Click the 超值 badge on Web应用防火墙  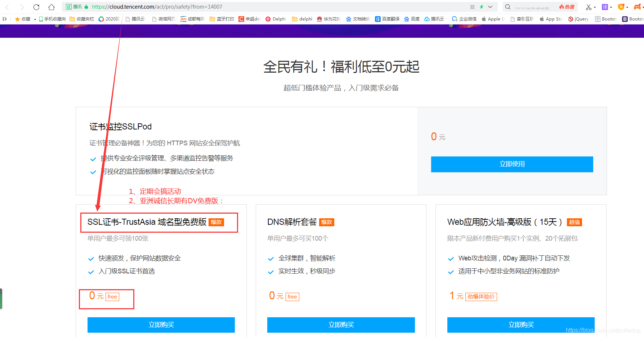pyautogui.click(x=574, y=222)
